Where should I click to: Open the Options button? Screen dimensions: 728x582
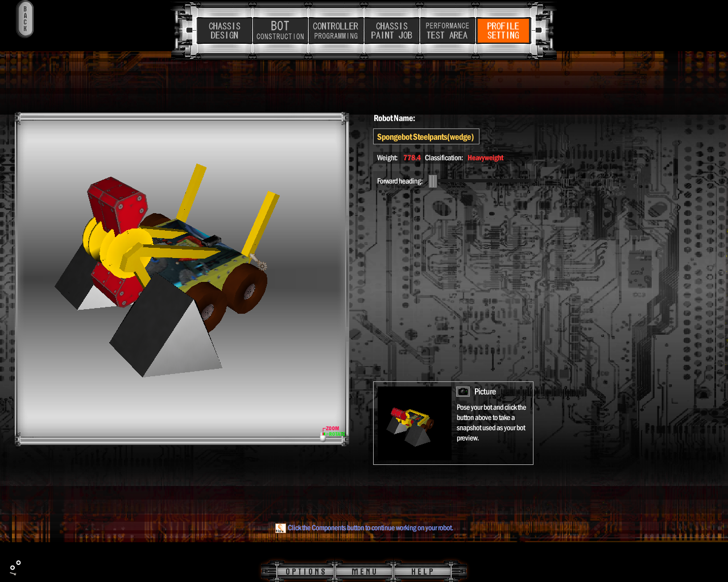(305, 571)
